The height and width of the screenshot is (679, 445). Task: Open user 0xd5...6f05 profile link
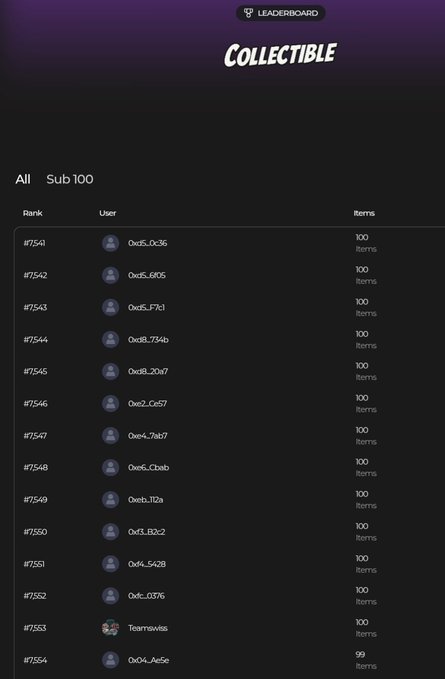click(x=147, y=275)
